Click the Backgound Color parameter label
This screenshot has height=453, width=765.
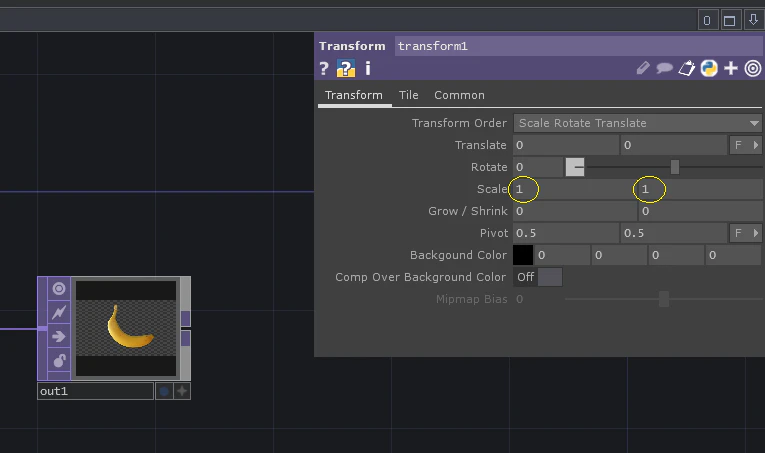pos(458,255)
